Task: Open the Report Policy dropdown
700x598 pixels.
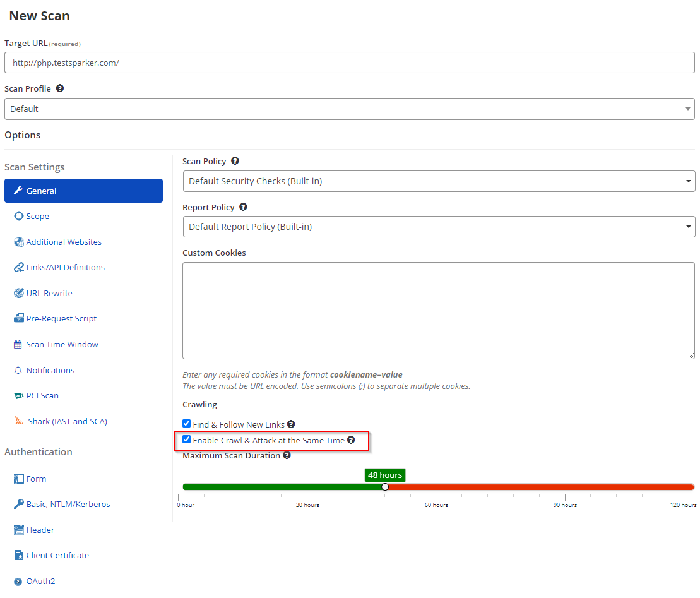Action: [x=438, y=227]
